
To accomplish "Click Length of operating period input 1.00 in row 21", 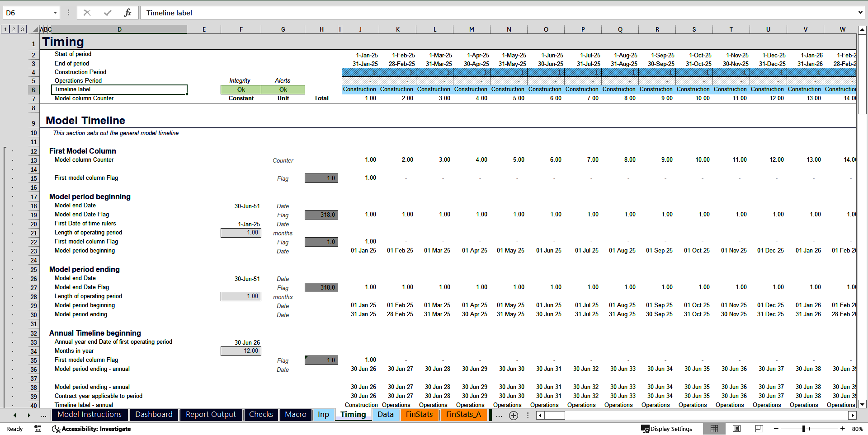I will click(241, 233).
